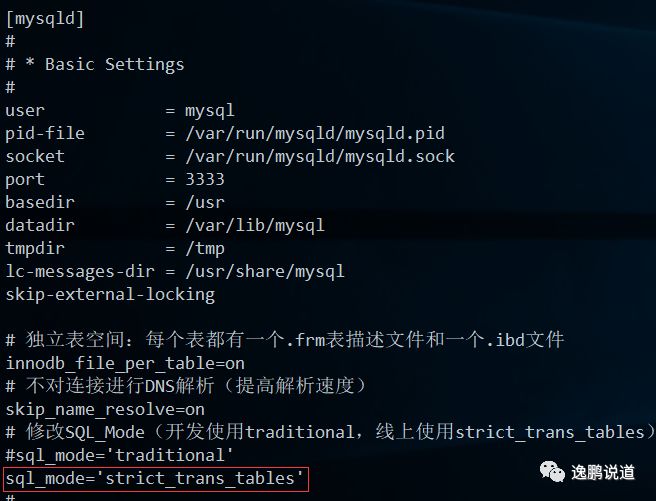
Task: Click the port value 3333
Action: [x=205, y=179]
